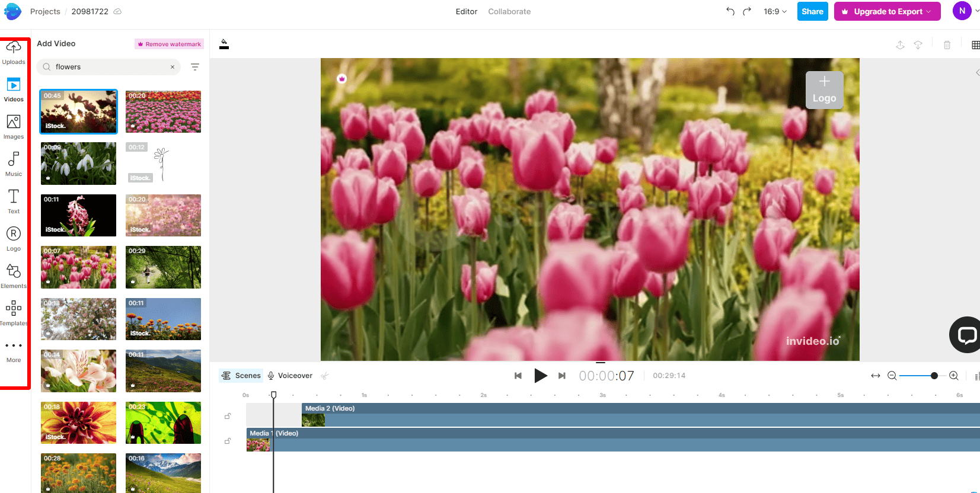Send layer backward icon

coord(918,45)
